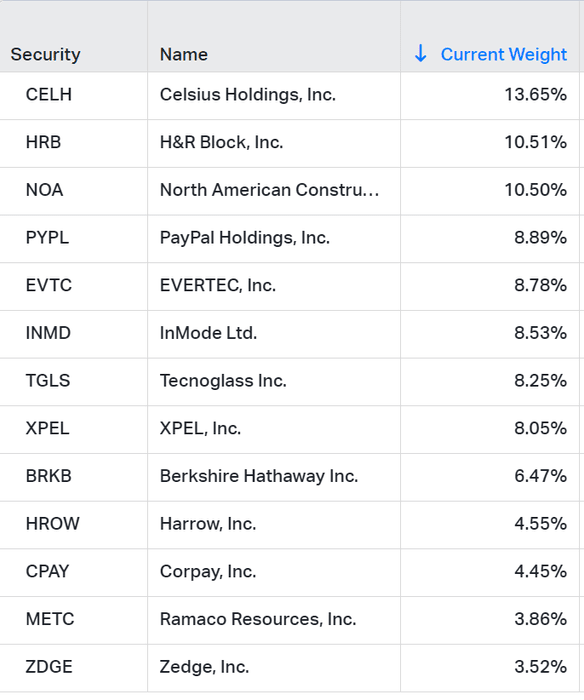The image size is (584, 700).
Task: Click the EVTC ticker symbol
Action: [x=49, y=285]
